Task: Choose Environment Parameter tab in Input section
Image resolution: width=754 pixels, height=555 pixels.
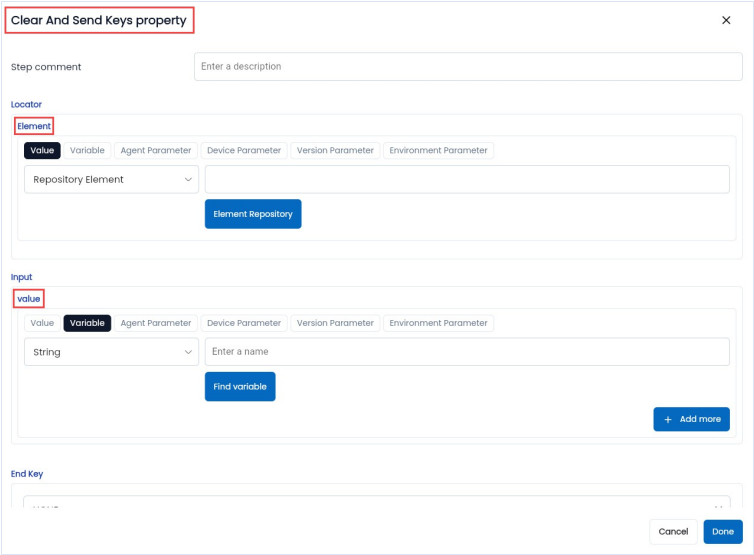Action: pyautogui.click(x=438, y=324)
